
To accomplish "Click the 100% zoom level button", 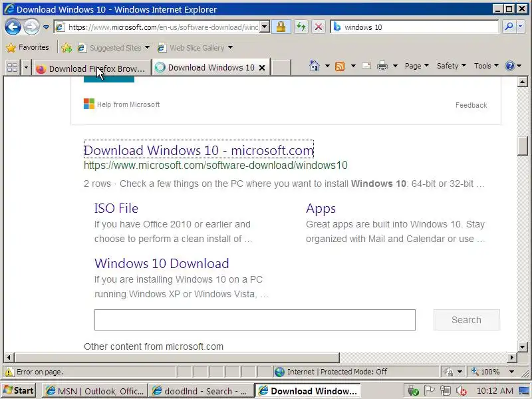I will (486, 372).
